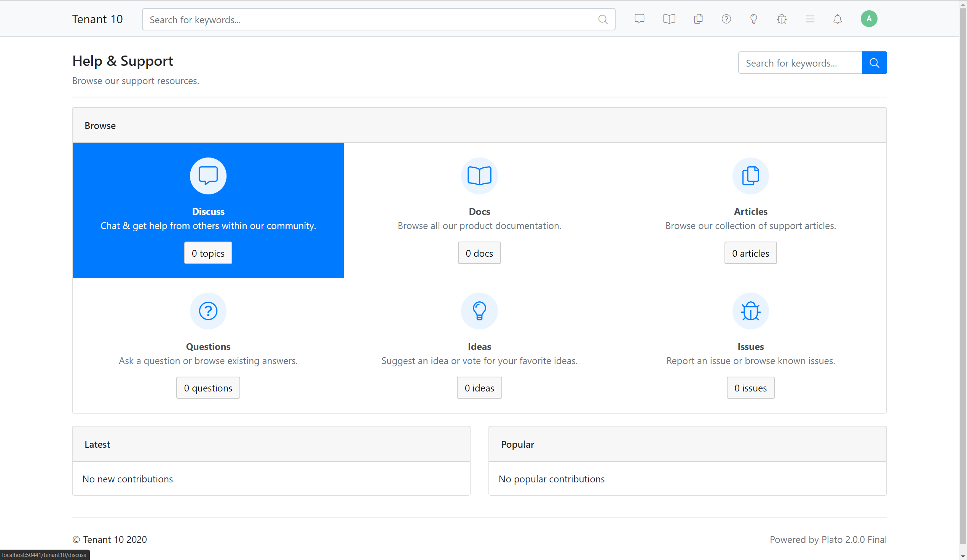Open the navbar hamburger menu
Image resolution: width=967 pixels, height=560 pixels.
(x=810, y=19)
